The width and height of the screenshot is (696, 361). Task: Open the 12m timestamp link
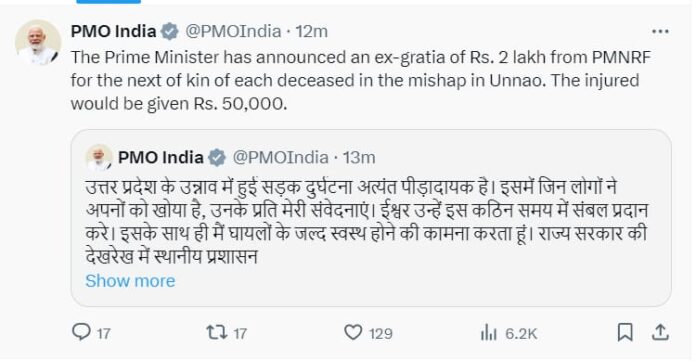(x=312, y=32)
